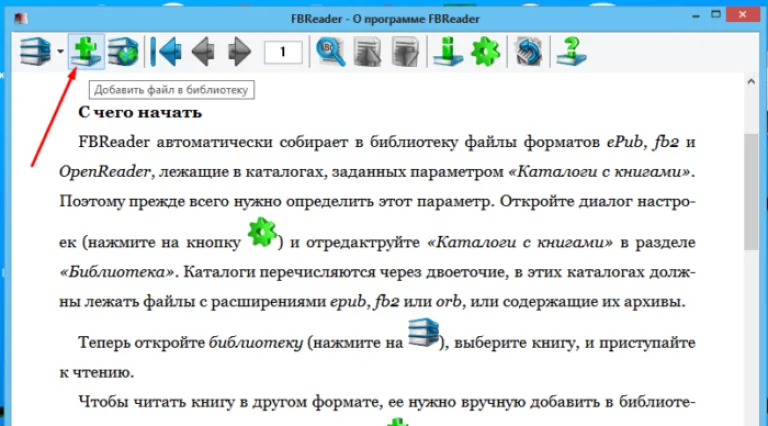The height and width of the screenshot is (426, 768).
Task: Click the italic word "«Библиотека»"
Action: pyautogui.click(x=117, y=272)
